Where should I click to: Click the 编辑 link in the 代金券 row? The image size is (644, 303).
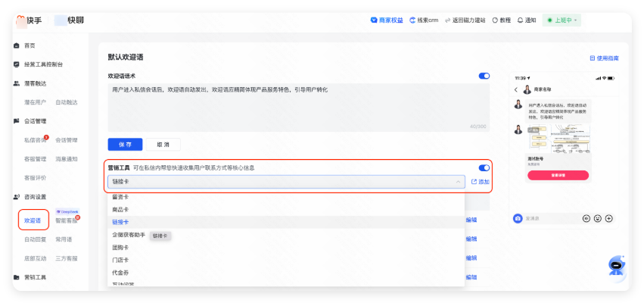[471, 277]
